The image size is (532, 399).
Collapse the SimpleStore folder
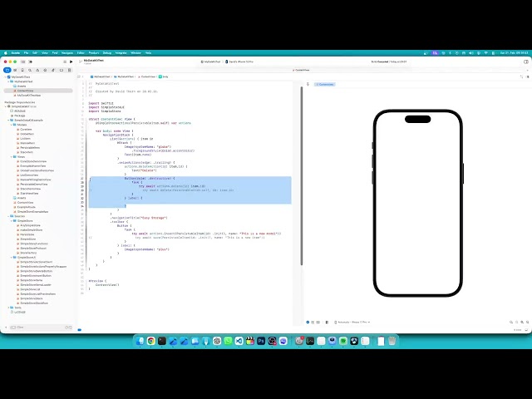point(12,221)
